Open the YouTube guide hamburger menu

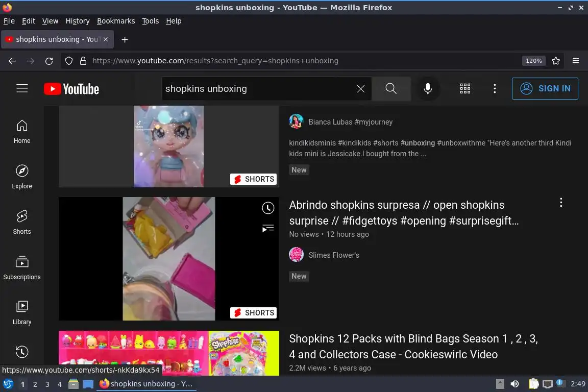(22, 88)
